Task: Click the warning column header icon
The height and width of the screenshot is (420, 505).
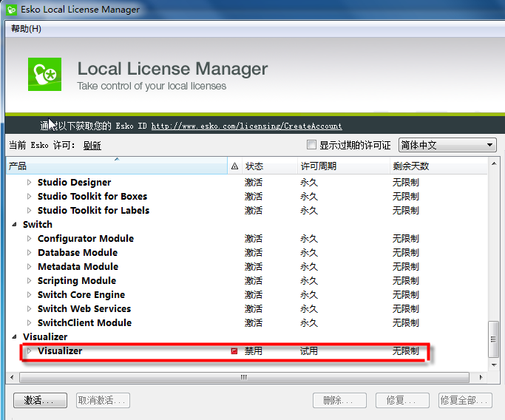Action: pos(235,166)
